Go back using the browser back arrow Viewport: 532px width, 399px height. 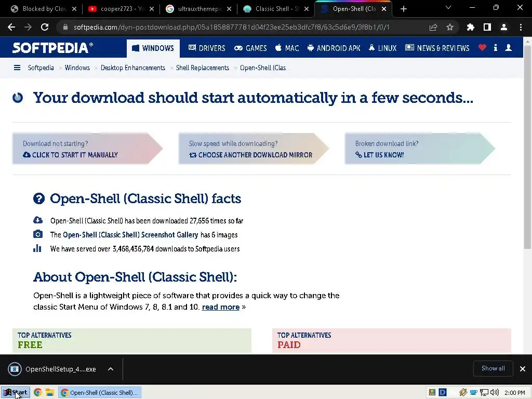(x=11, y=27)
